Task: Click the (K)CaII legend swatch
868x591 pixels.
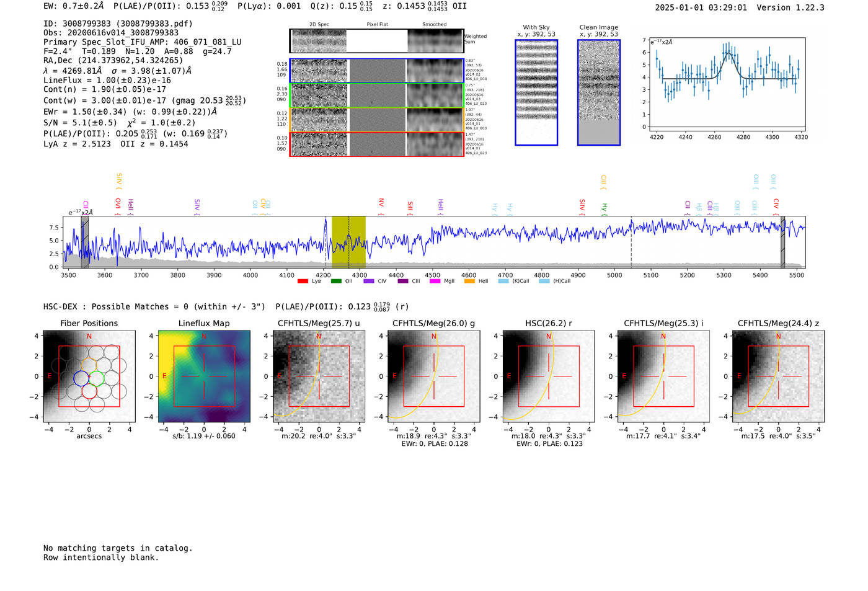Action: point(503,282)
